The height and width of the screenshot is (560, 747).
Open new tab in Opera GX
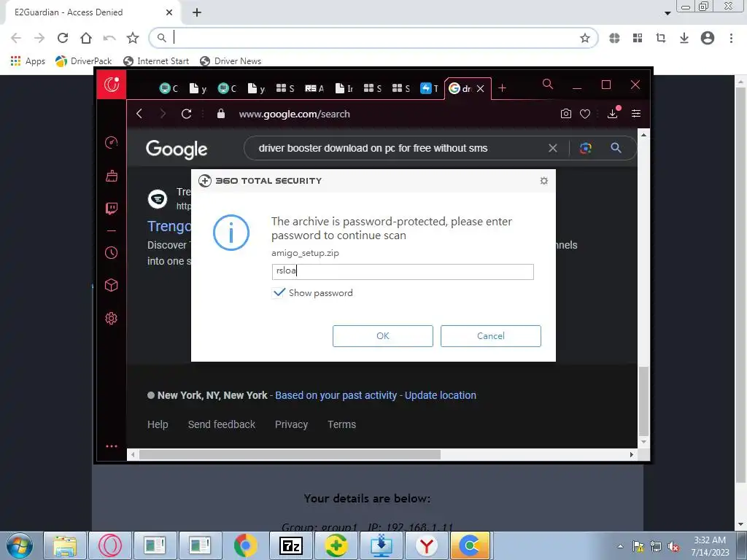click(502, 88)
